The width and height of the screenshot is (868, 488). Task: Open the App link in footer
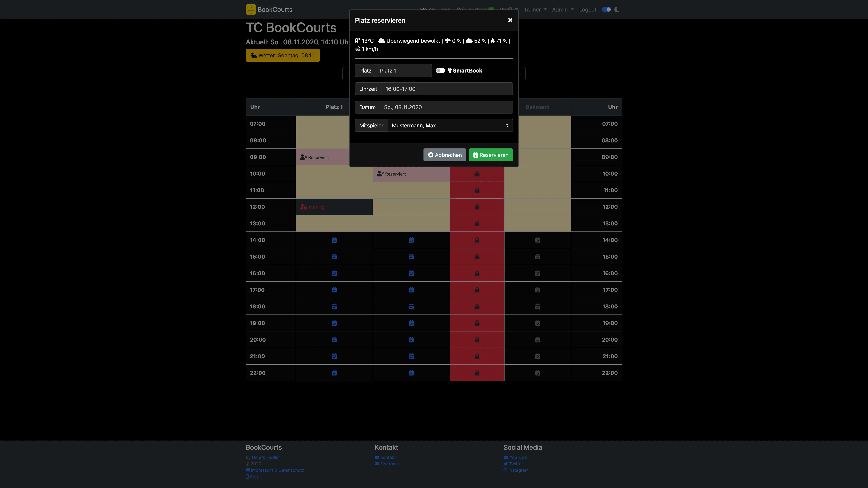252,476
